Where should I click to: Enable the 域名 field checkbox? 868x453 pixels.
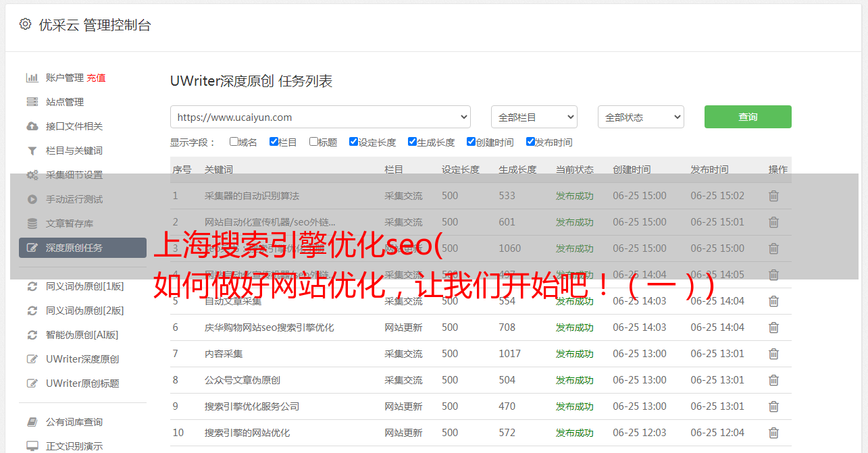click(x=234, y=142)
